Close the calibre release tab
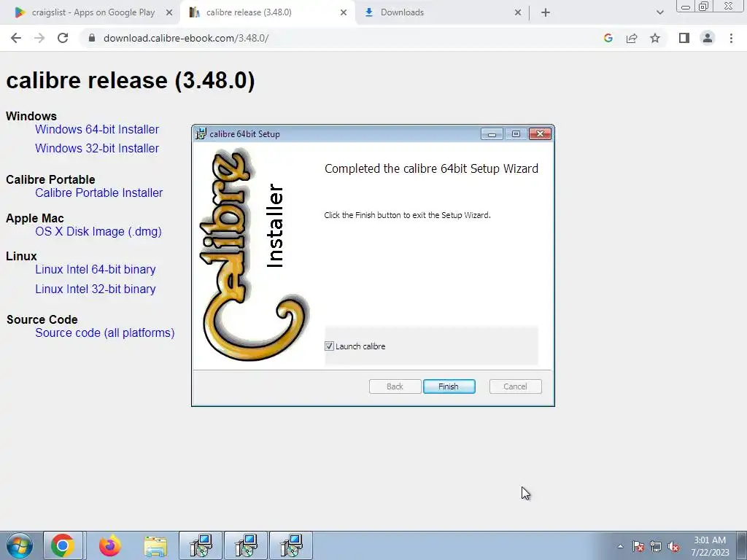The width and height of the screenshot is (747, 560). (x=343, y=13)
